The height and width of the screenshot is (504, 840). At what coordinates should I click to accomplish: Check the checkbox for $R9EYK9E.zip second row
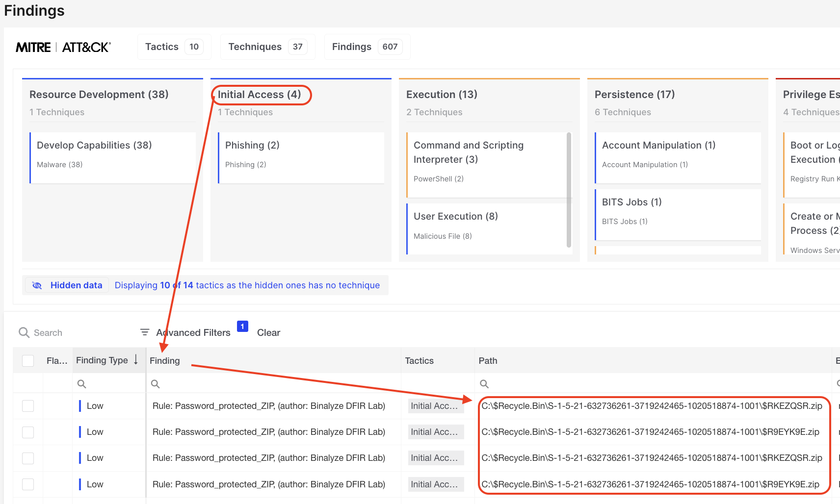28,432
